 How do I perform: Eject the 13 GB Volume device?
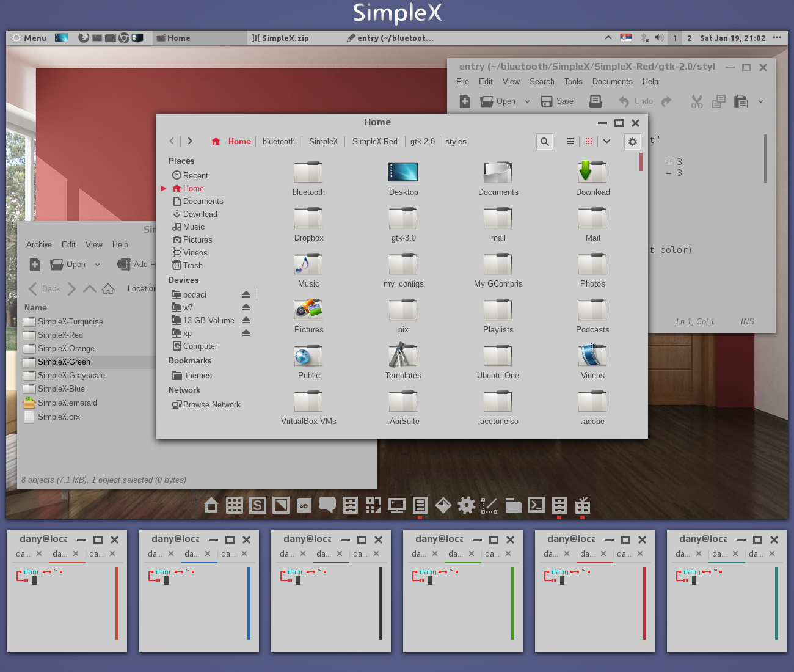[246, 320]
